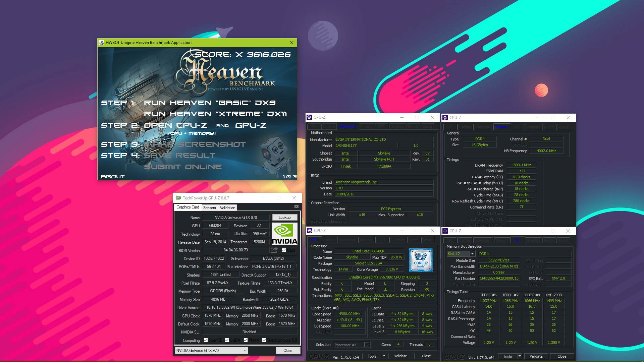Click Tools button in CPU-Z Processor window
This screenshot has width=644, height=362.
[x=372, y=356]
